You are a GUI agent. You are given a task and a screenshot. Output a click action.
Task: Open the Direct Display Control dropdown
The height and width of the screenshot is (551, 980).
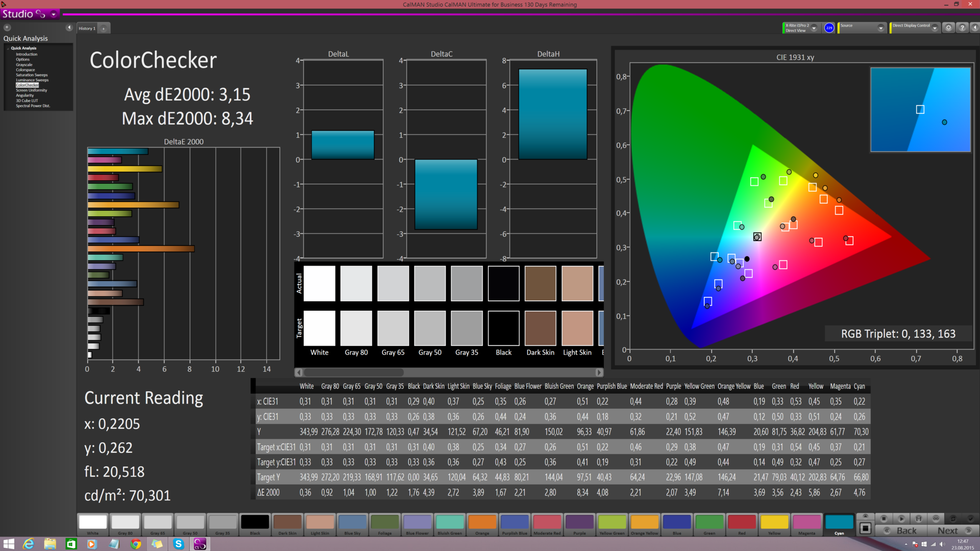point(935,28)
